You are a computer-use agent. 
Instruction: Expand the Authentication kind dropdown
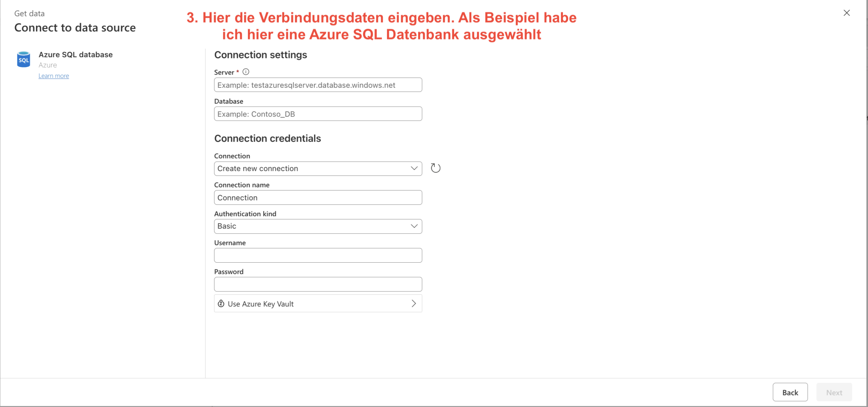coord(318,226)
